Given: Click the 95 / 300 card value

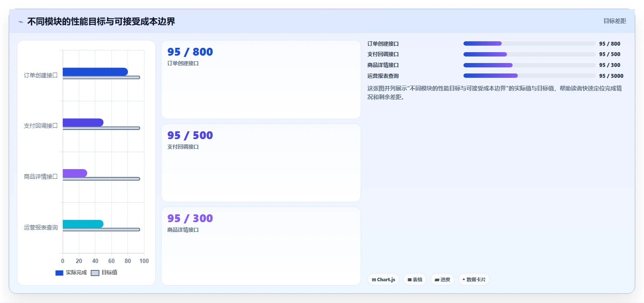Looking at the screenshot, I should [190, 218].
